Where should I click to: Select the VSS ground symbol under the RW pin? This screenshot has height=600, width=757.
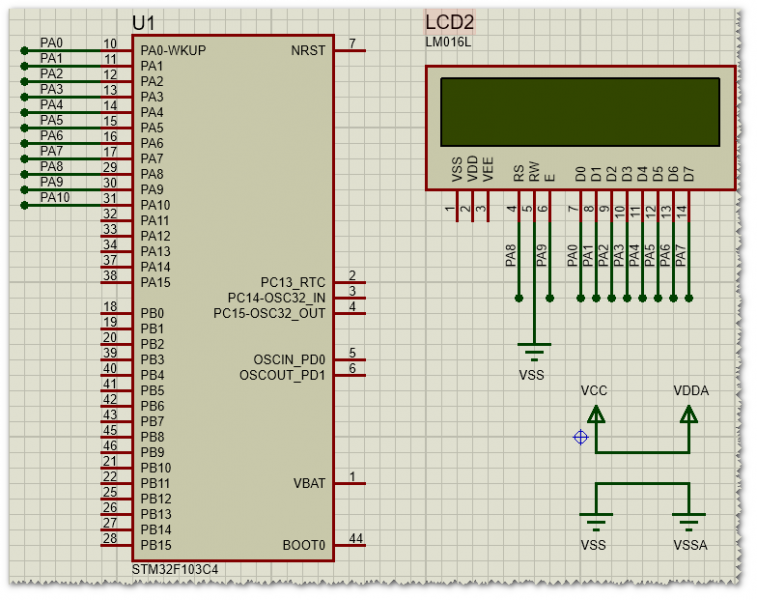point(534,352)
